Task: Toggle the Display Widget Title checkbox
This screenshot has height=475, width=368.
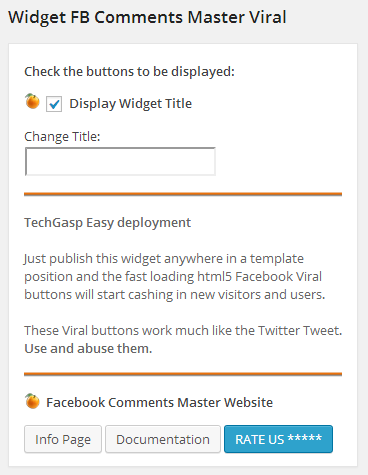Action: pyautogui.click(x=54, y=104)
